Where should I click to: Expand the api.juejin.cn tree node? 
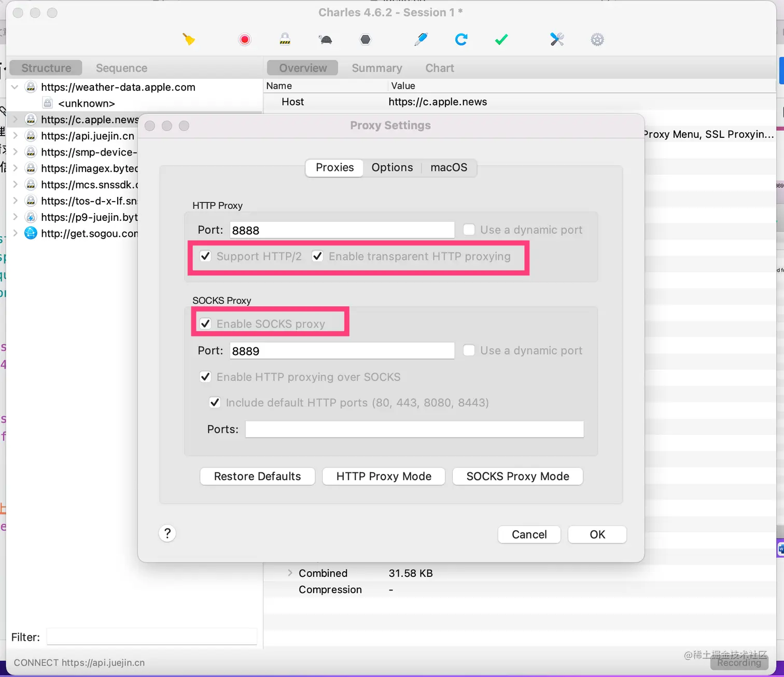tap(15, 136)
